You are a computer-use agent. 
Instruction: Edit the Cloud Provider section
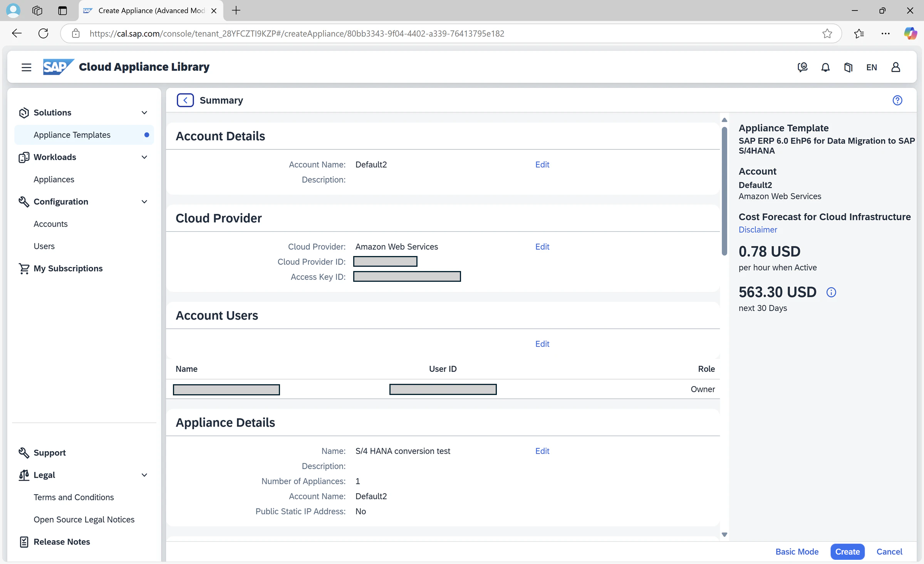point(542,247)
